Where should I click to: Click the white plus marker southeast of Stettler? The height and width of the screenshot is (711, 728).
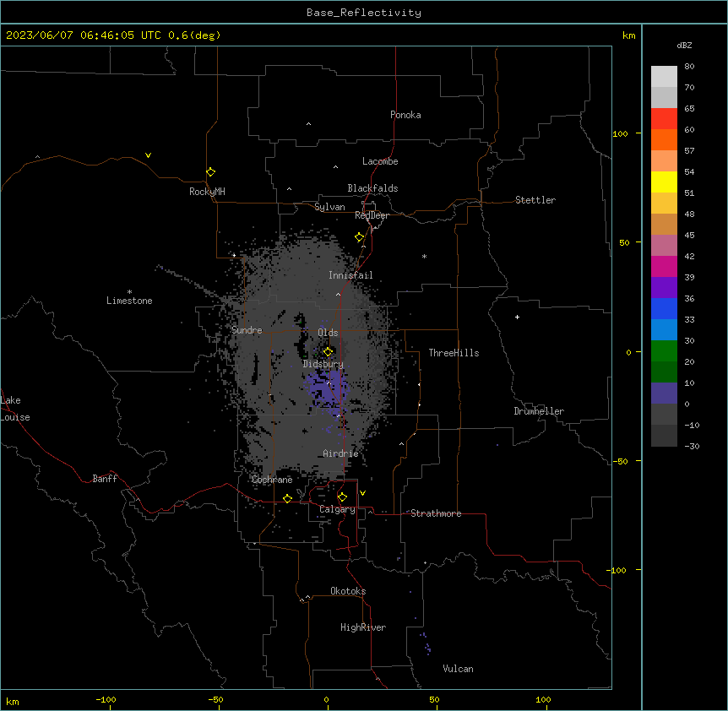tap(517, 317)
